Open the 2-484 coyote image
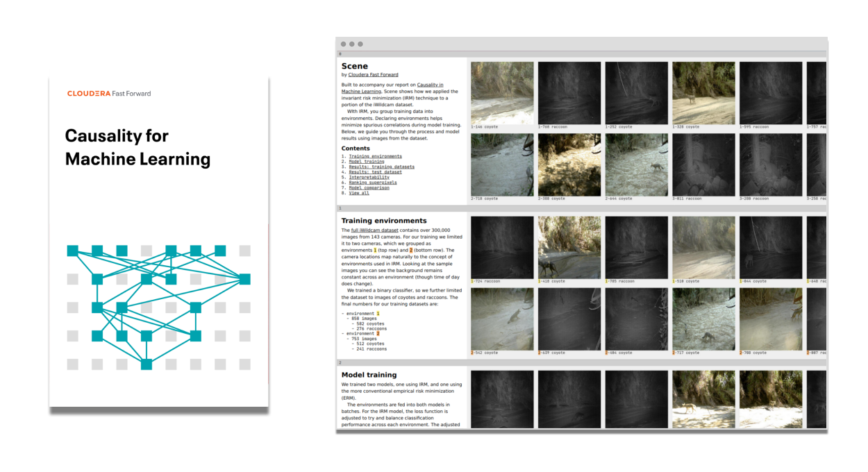This screenshot has width=868, height=472. coord(637,319)
